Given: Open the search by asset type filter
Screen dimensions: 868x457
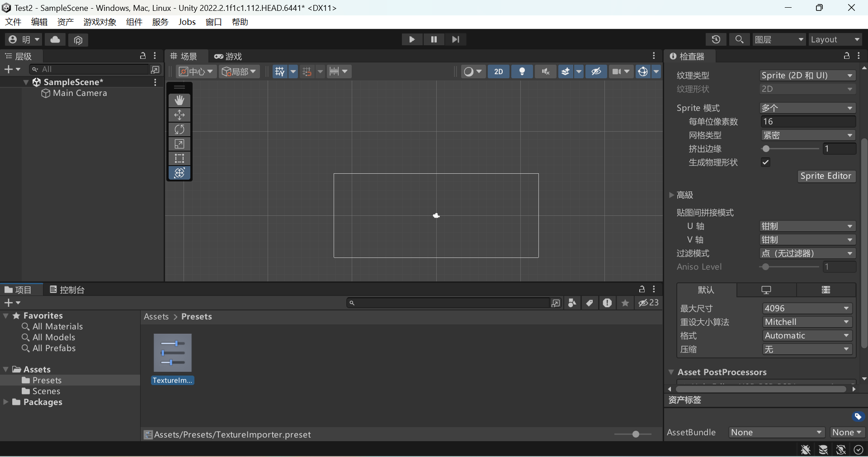Looking at the screenshot, I should click(x=572, y=303).
